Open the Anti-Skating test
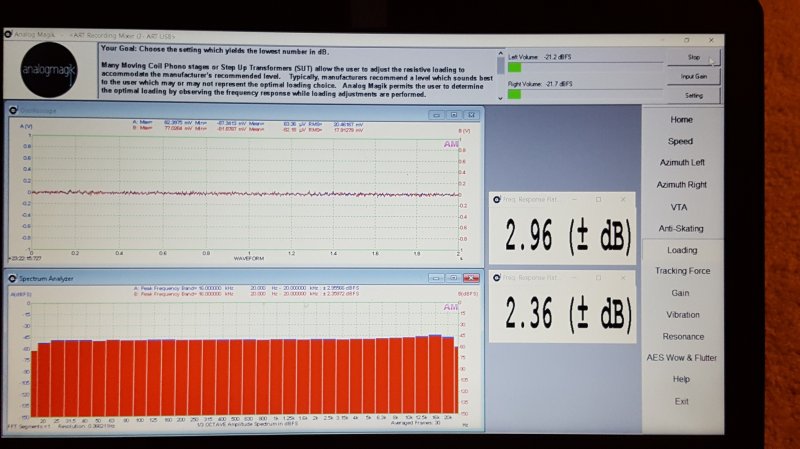This screenshot has width=800, height=449. (681, 229)
